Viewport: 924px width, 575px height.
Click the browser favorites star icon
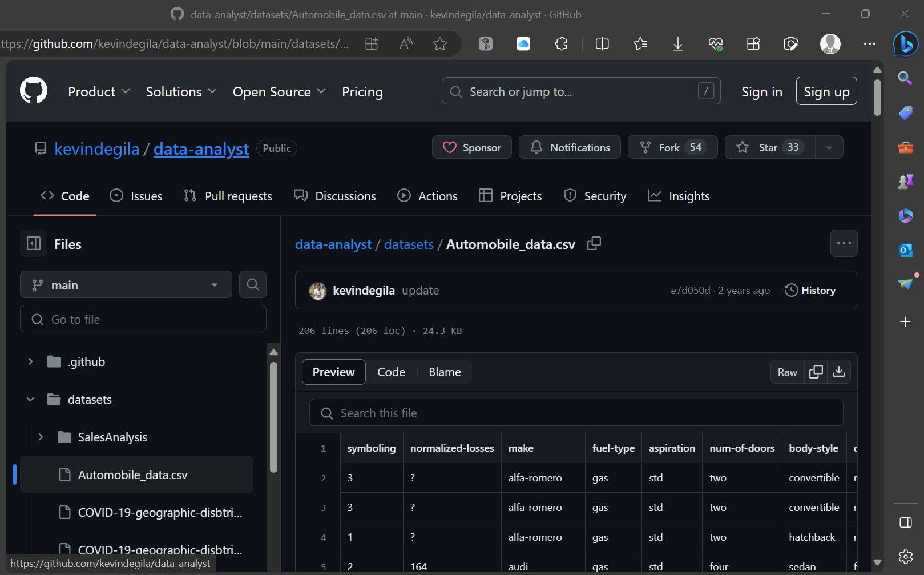click(x=440, y=44)
